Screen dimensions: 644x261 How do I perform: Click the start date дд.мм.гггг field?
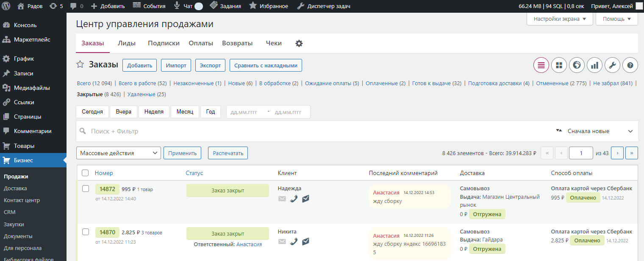[x=244, y=112]
